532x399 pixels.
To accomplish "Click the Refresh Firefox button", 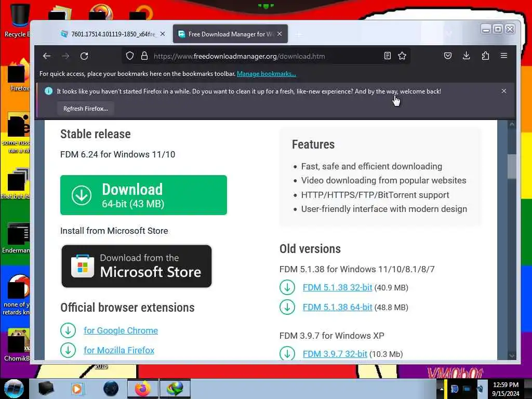I will pos(86,109).
